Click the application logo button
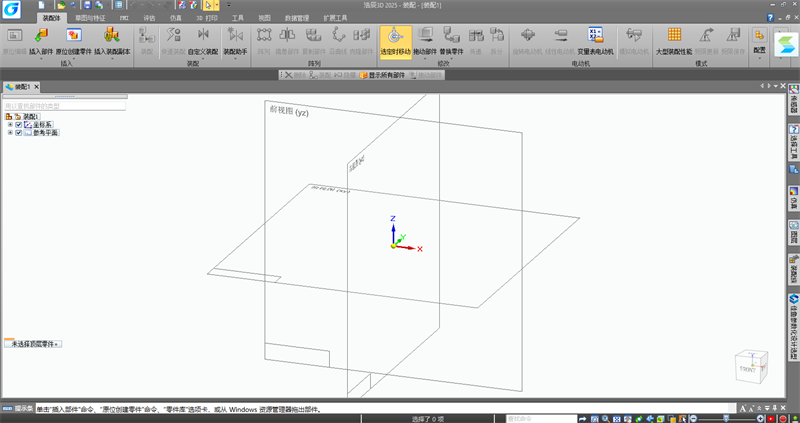The width and height of the screenshot is (800, 423). coord(11,10)
